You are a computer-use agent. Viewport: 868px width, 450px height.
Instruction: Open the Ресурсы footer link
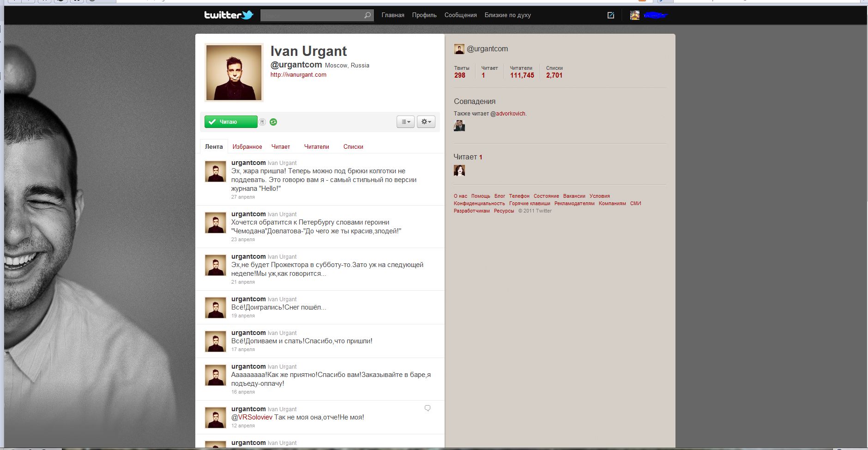pyautogui.click(x=504, y=211)
